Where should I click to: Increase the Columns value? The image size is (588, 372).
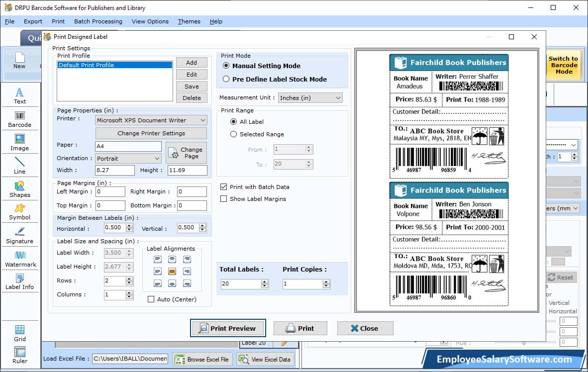pyautogui.click(x=129, y=293)
